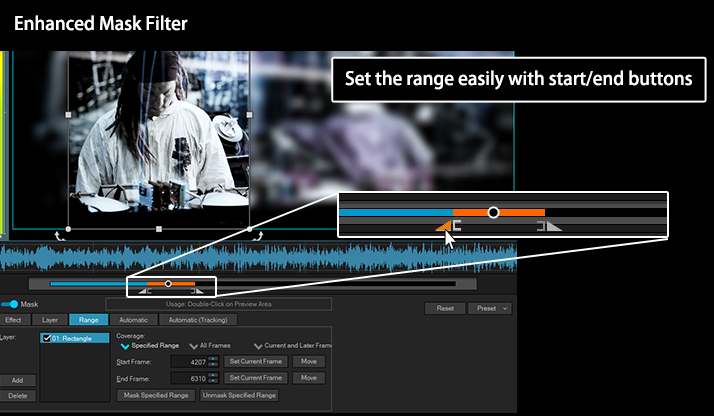The image size is (714, 416).
Task: Click the range start marker button on timeline
Action: pos(145,291)
